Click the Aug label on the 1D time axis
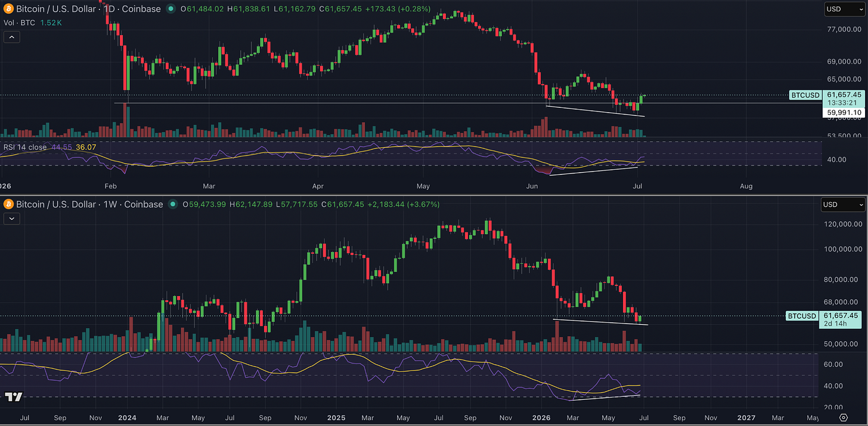Screen dimensions: 868x426 (x=746, y=186)
